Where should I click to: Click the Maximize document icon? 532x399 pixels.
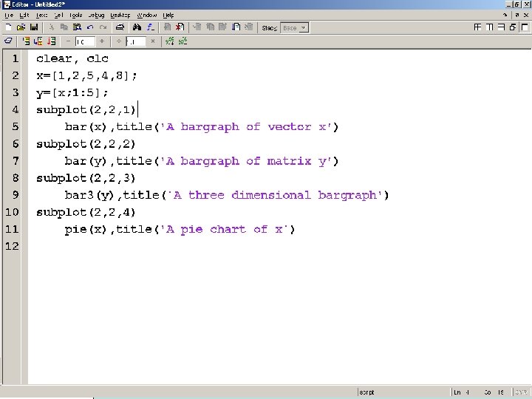(x=525, y=27)
